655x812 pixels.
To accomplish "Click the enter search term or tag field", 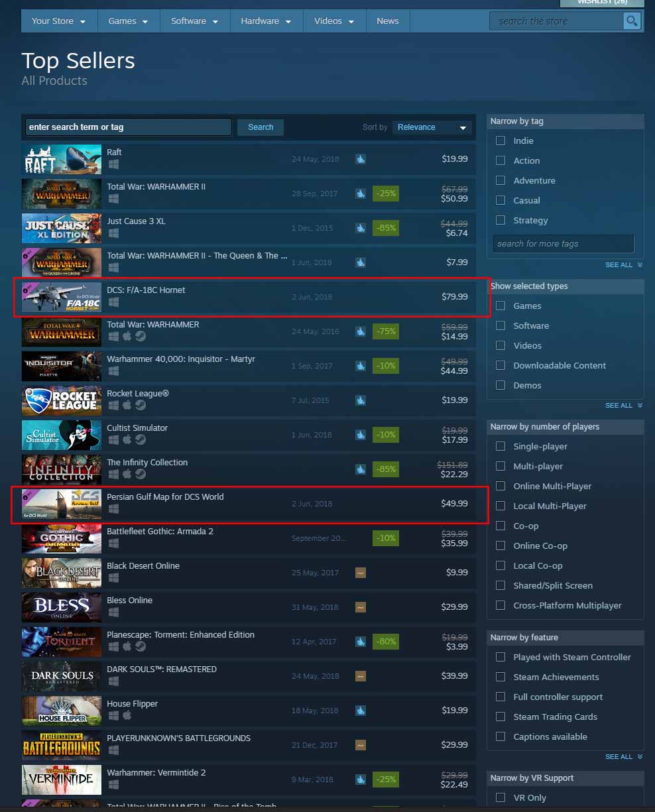I will point(129,127).
